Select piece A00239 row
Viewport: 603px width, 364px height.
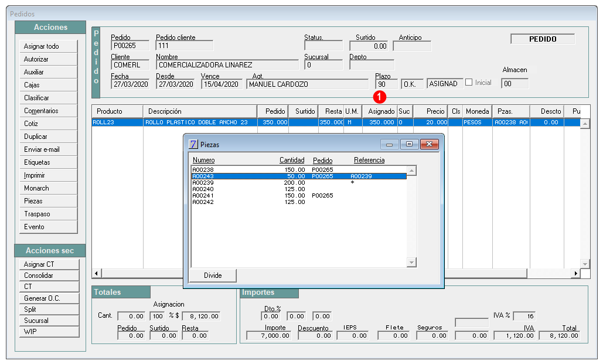pos(299,183)
